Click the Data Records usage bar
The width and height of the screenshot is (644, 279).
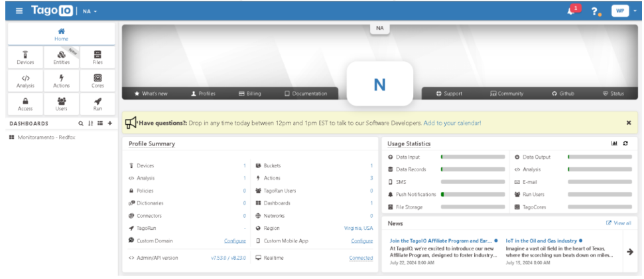click(x=473, y=169)
